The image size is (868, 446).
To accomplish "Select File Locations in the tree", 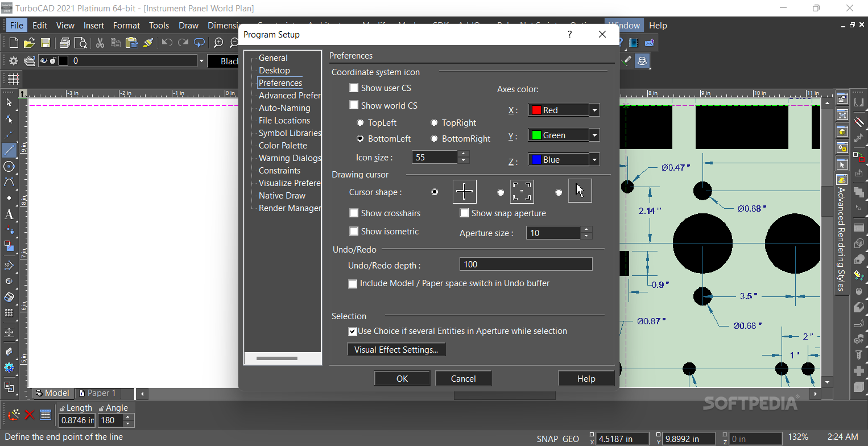I will click(284, 121).
